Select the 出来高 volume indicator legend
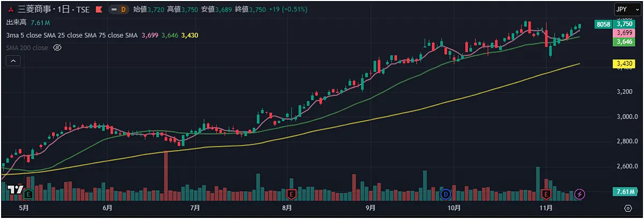This screenshot has height=219, width=644. [x=16, y=23]
